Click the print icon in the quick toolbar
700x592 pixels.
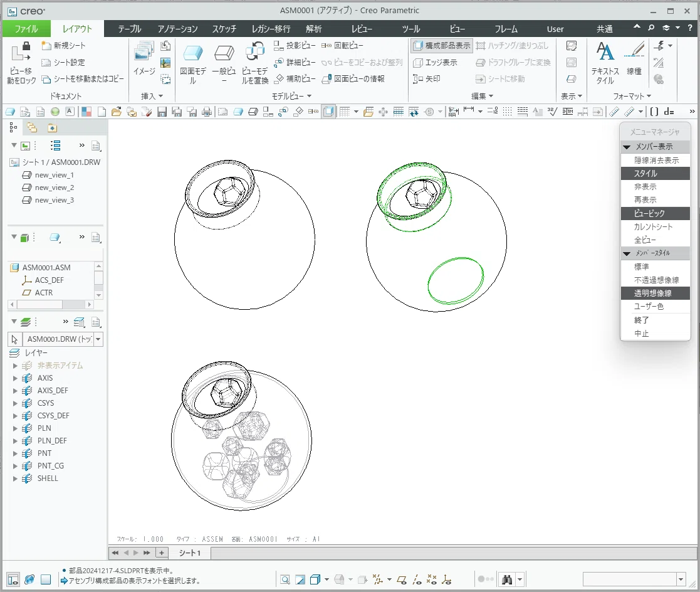(x=207, y=112)
